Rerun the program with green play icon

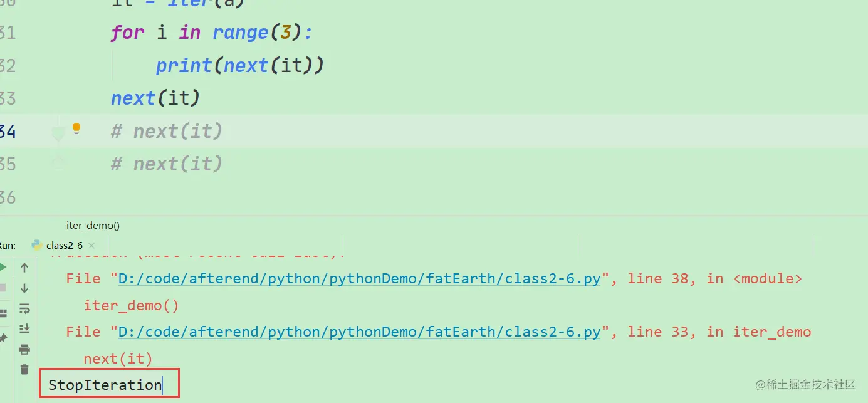[x=3, y=268]
